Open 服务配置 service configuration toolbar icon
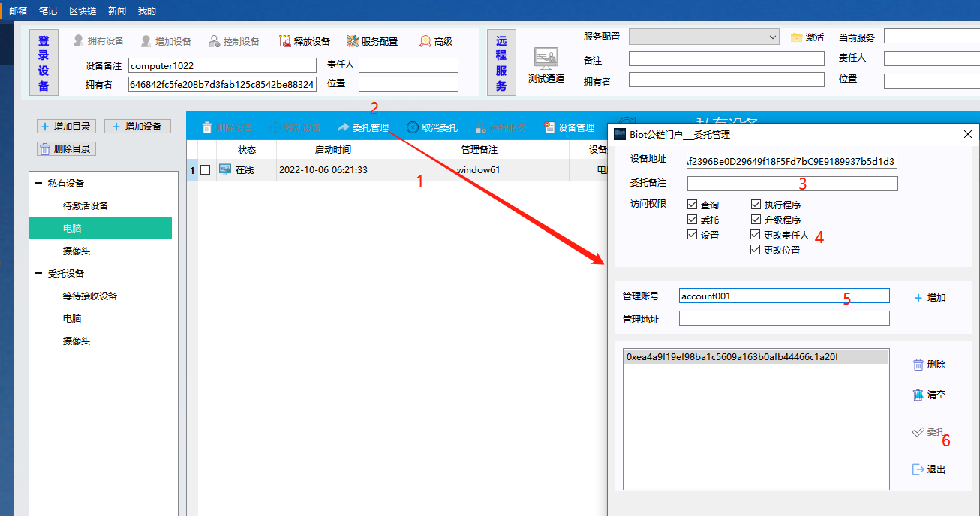The width and height of the screenshot is (980, 516). point(353,42)
